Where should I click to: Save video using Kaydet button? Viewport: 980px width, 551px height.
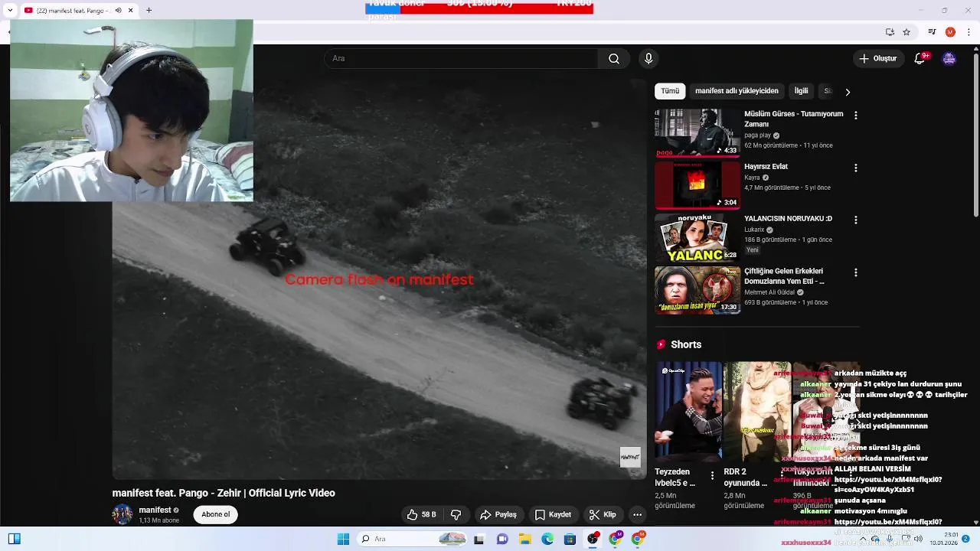553,514
